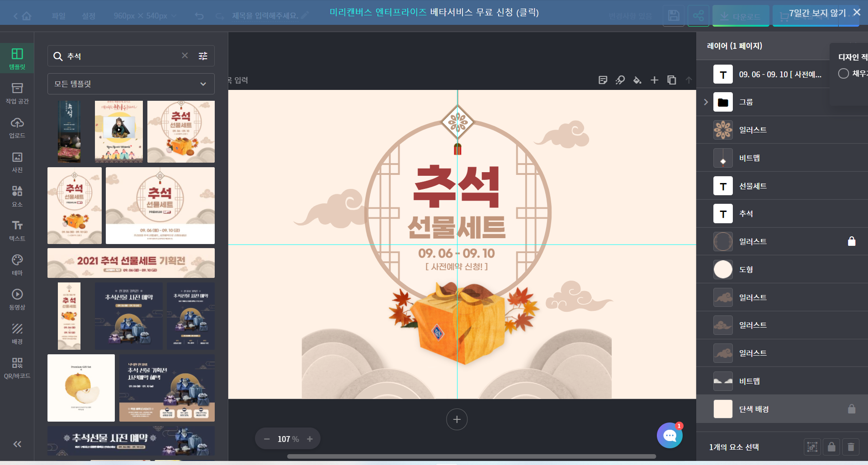Zoom out with the minus button

click(267, 439)
